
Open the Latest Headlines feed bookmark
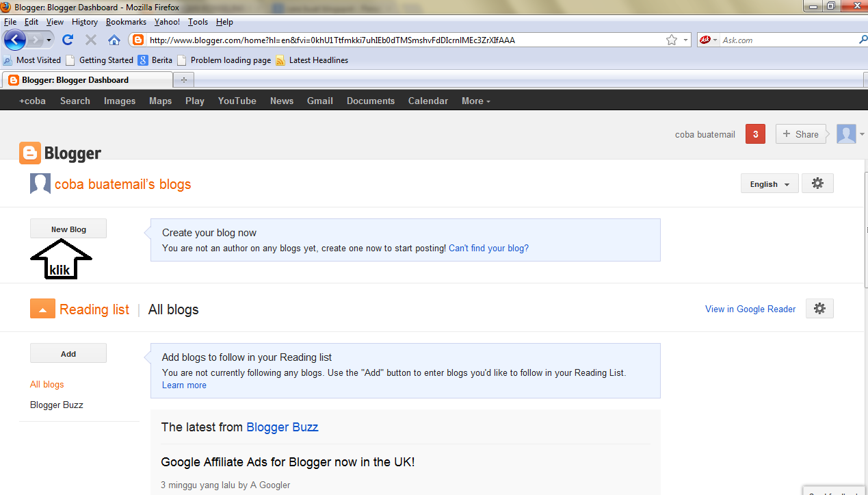[x=312, y=60]
